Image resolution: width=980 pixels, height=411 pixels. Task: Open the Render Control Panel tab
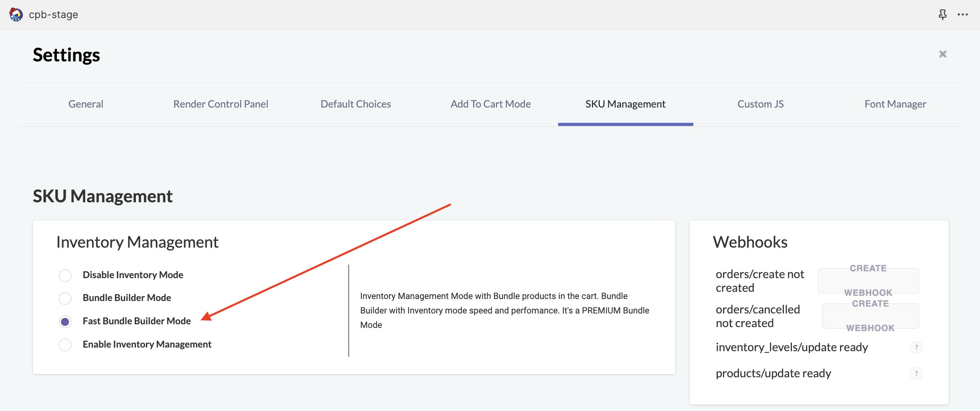[x=221, y=104]
